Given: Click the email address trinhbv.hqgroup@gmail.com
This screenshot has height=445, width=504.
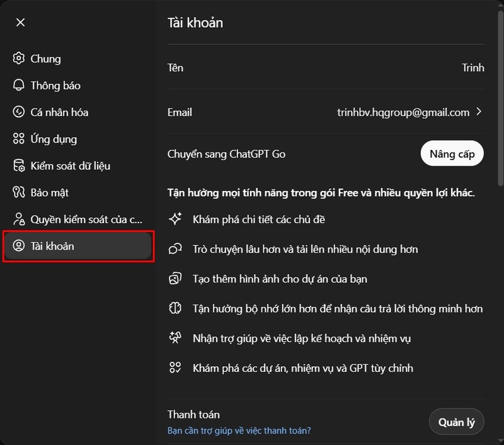Looking at the screenshot, I should click(x=403, y=112).
